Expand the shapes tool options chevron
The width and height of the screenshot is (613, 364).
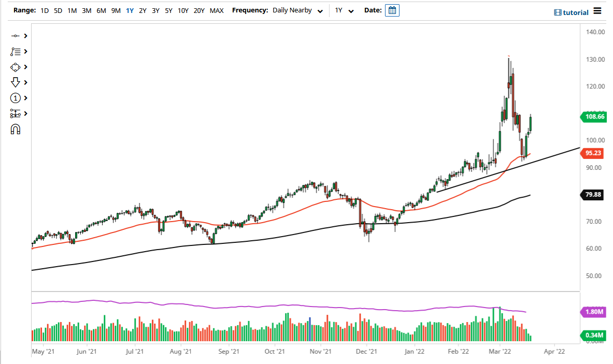point(25,67)
